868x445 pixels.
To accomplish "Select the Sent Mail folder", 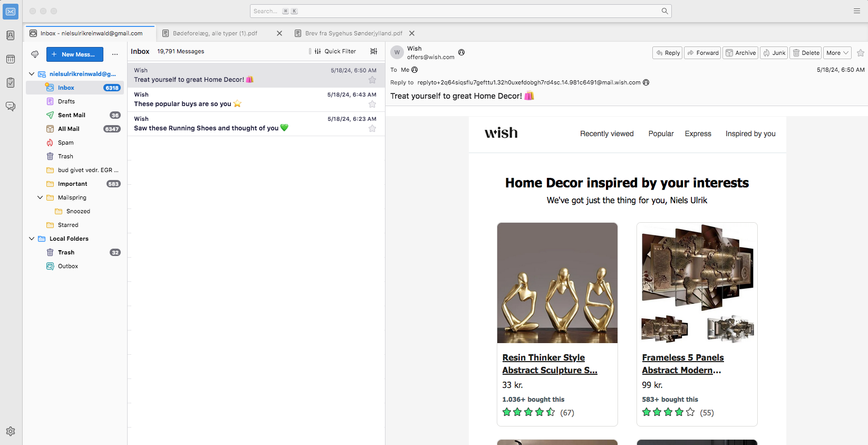I will point(75,115).
